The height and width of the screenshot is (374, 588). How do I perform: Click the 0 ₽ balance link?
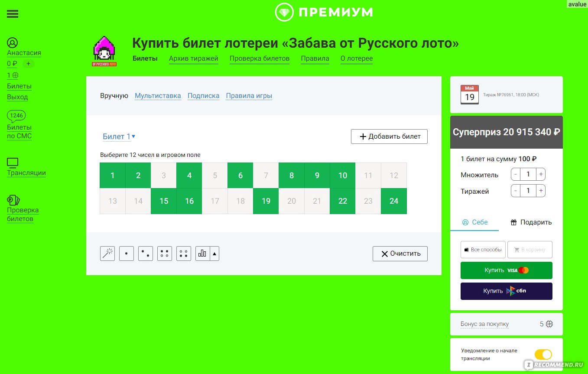(x=12, y=64)
